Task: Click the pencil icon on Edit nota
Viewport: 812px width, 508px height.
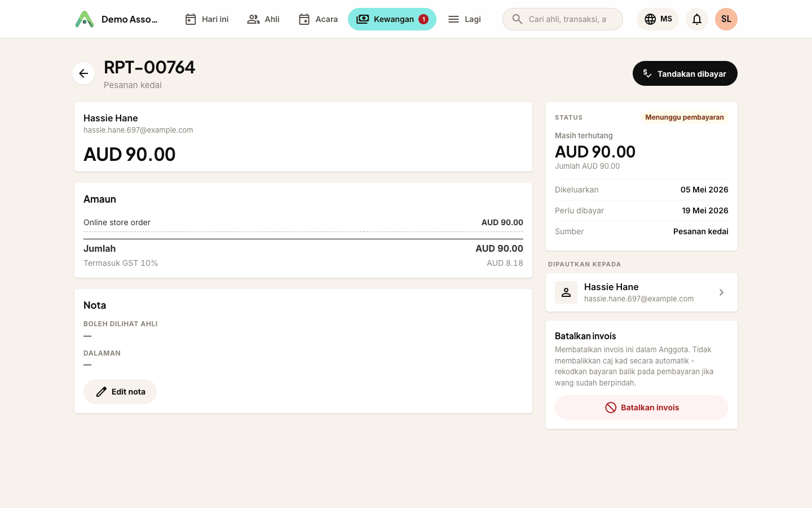Action: [x=101, y=392]
